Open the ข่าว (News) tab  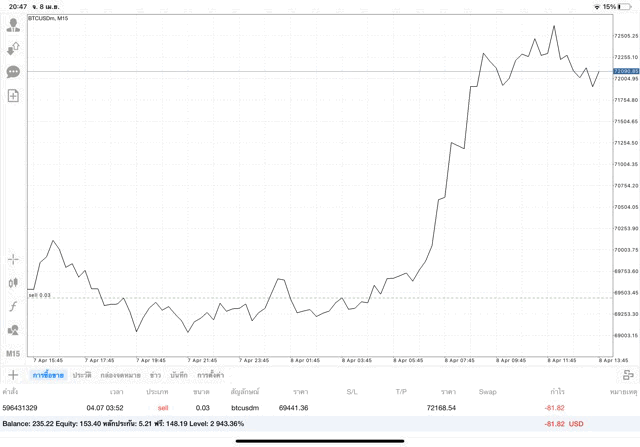click(x=155, y=375)
